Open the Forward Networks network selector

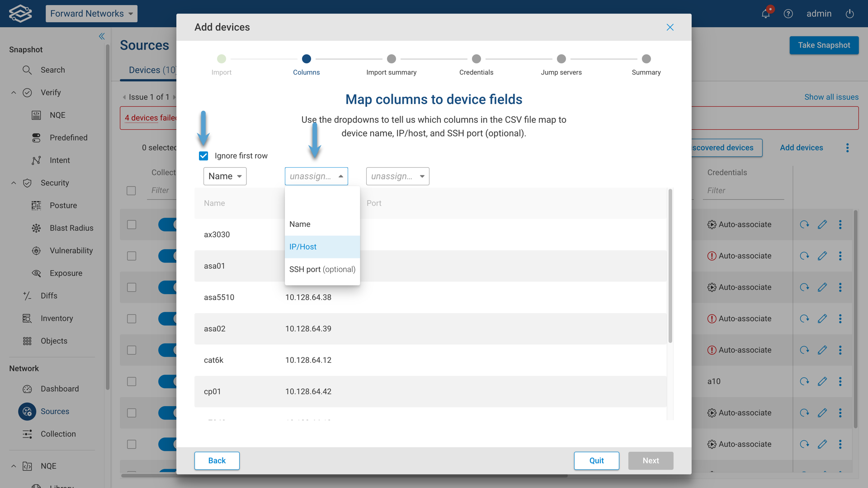pyautogui.click(x=91, y=14)
